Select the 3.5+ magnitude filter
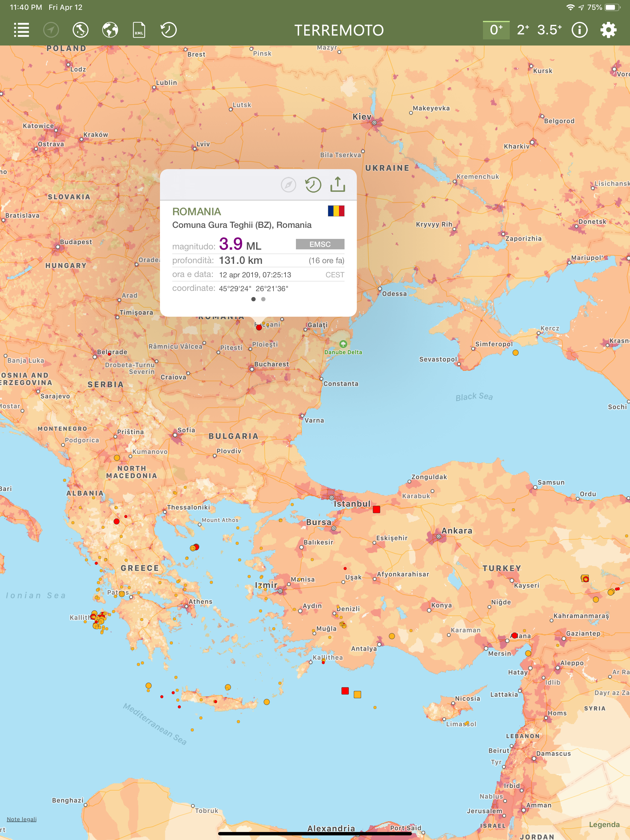Screen dimensions: 630x840 (x=549, y=30)
